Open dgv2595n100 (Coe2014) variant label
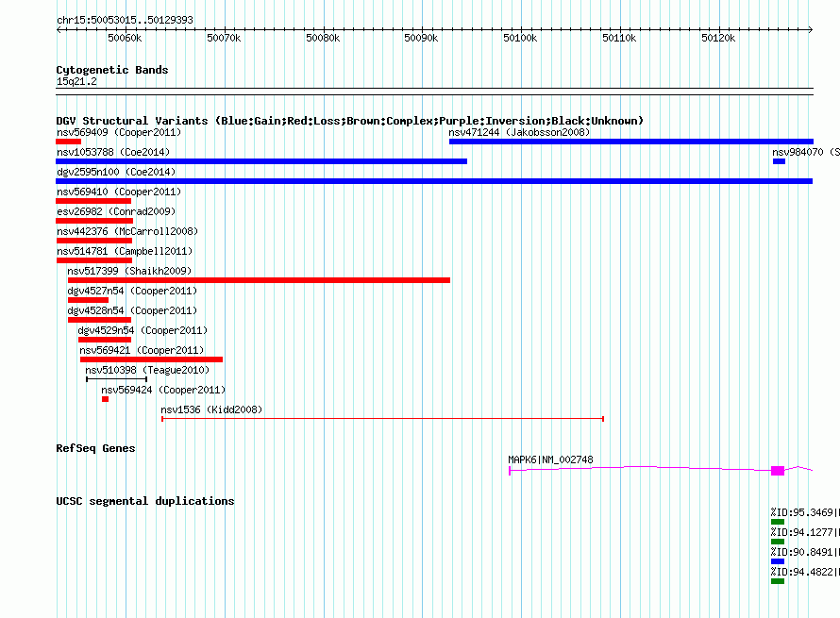Image resolution: width=840 pixels, height=618 pixels. pyautogui.click(x=116, y=172)
